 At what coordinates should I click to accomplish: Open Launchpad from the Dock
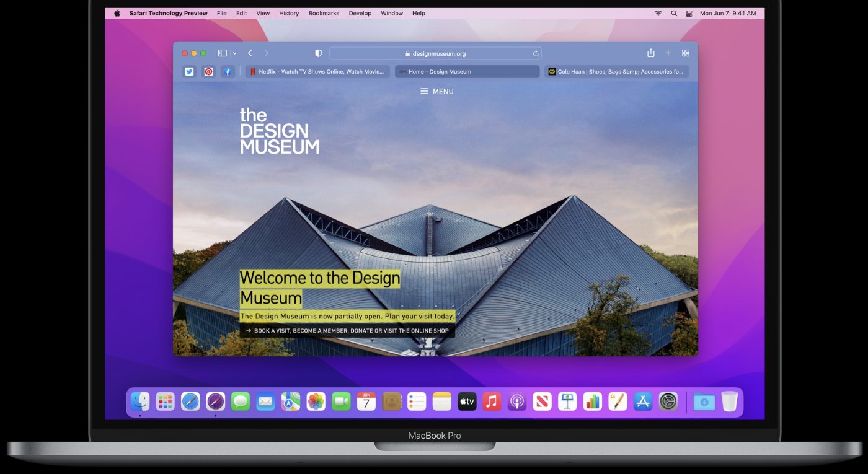point(165,402)
